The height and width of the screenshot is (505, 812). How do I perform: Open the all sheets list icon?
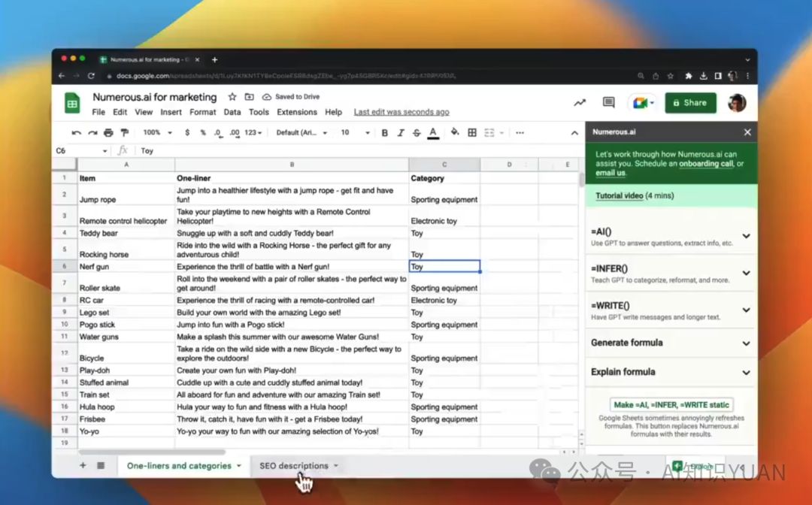pyautogui.click(x=101, y=466)
